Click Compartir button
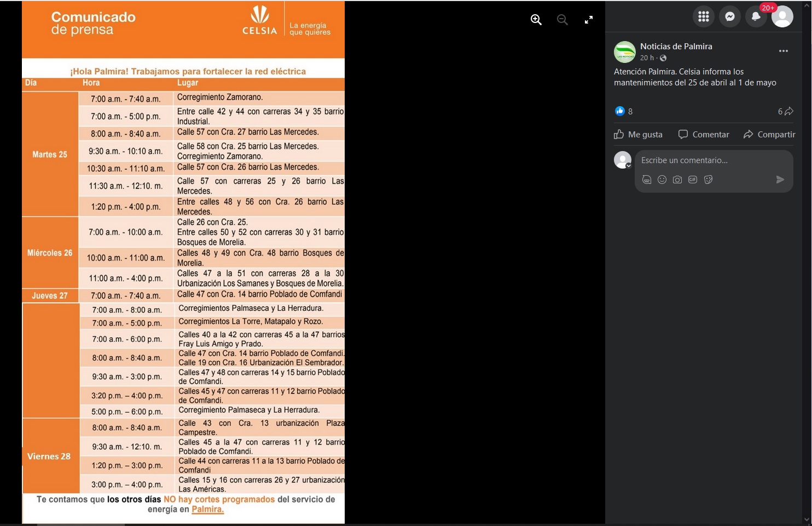 pos(769,134)
